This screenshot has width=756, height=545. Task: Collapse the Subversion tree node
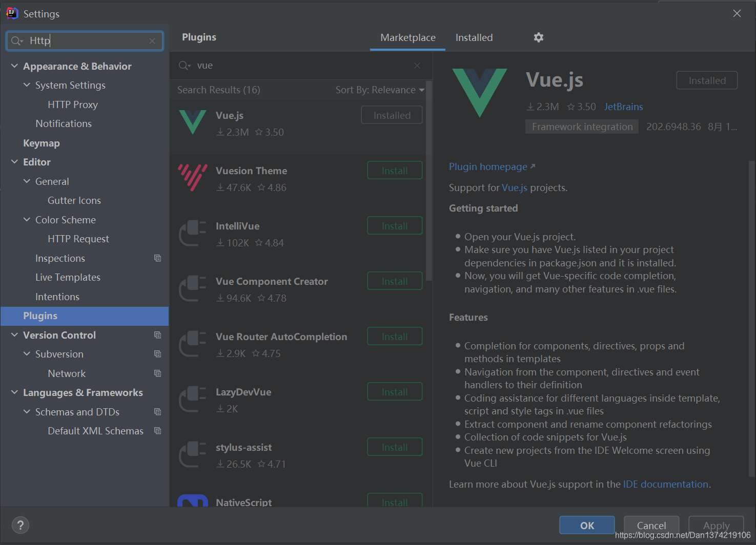point(27,354)
